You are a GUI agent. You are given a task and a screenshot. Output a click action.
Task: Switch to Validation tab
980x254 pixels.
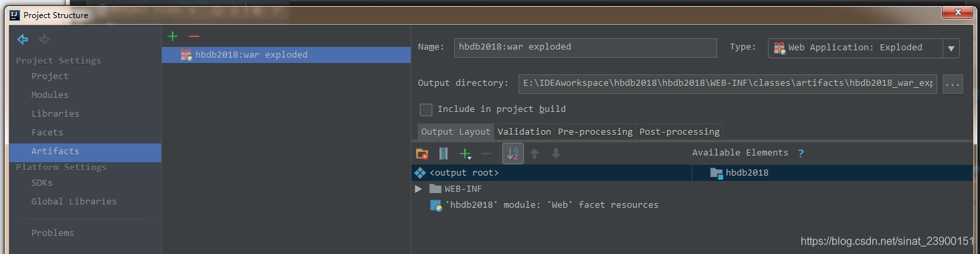(x=524, y=132)
